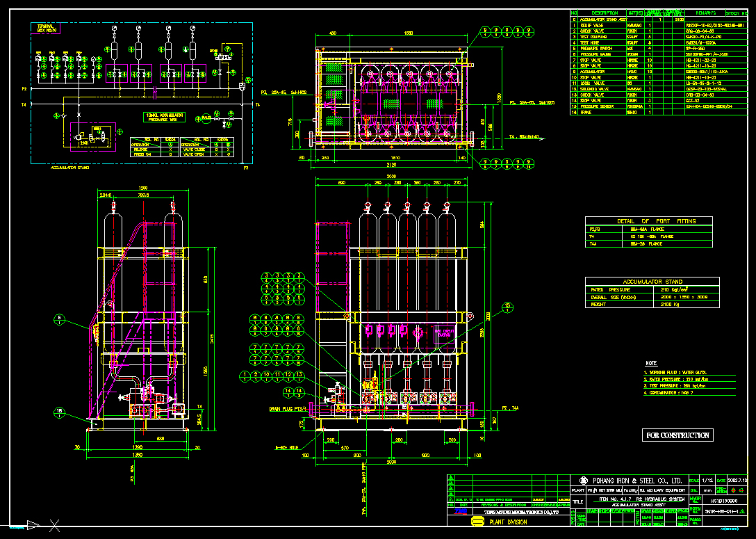756x539 pixels.
Task: Click the FOR CONSTRUCTION stamp
Action: pos(677,435)
